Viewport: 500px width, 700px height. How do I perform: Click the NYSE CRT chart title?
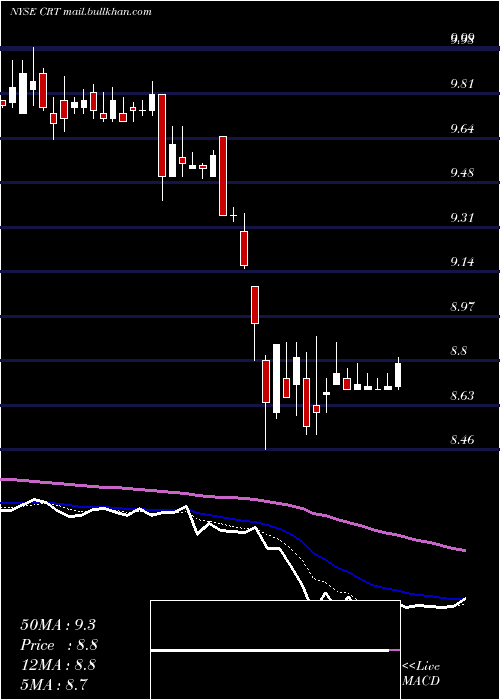[x=81, y=11]
